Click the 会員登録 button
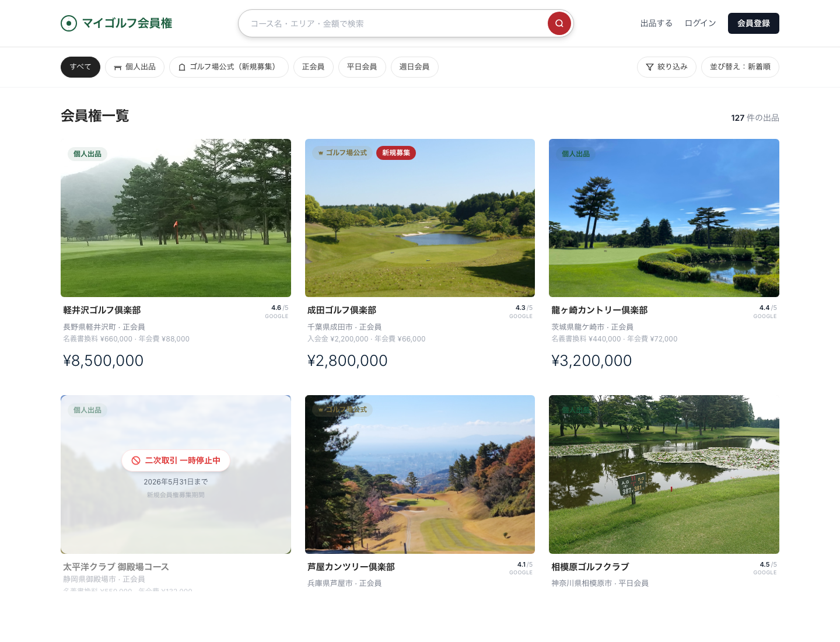The height and width of the screenshot is (642, 840). [753, 23]
